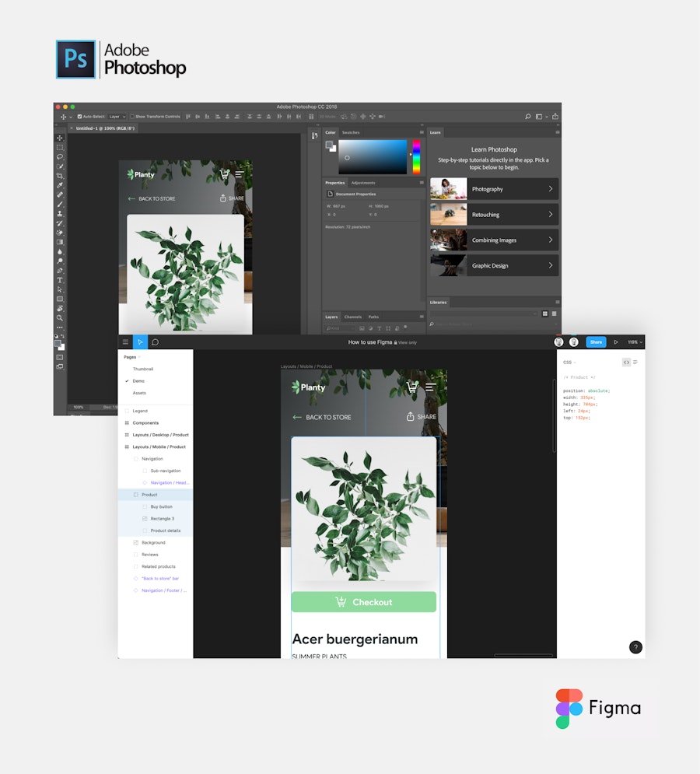Viewport: 700px width, 774px height.
Task: Click the Untitled-1 document tab
Action: [x=105, y=128]
